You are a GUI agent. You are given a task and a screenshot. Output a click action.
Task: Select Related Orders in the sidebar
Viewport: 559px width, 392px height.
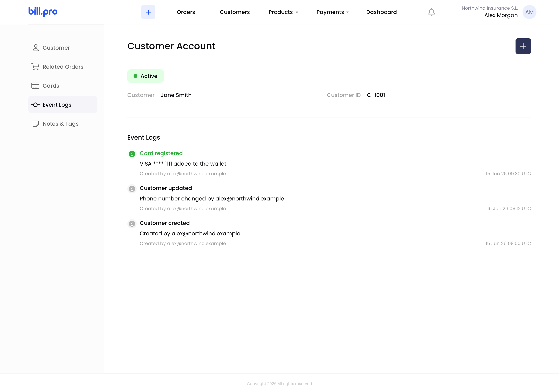click(x=63, y=67)
